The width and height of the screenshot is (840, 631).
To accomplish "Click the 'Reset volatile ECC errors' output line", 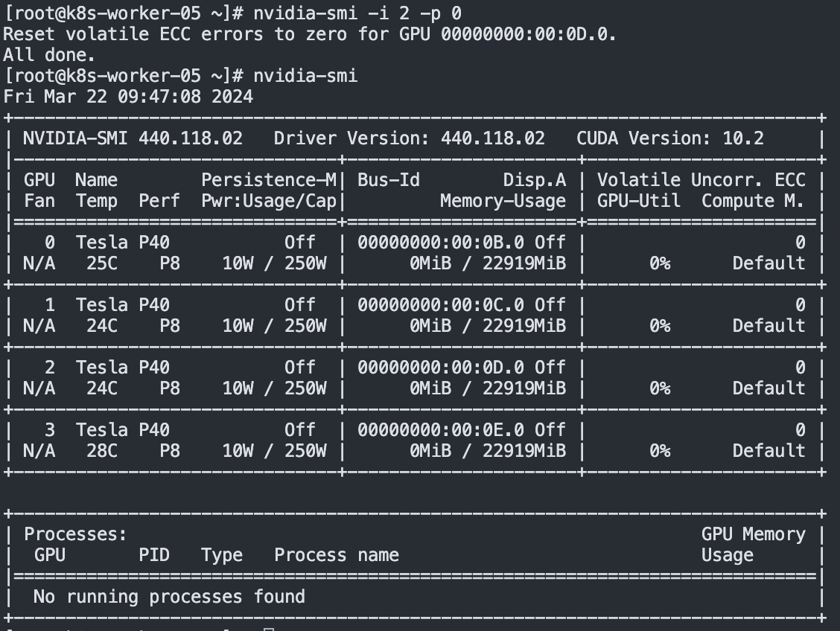I will (310, 34).
